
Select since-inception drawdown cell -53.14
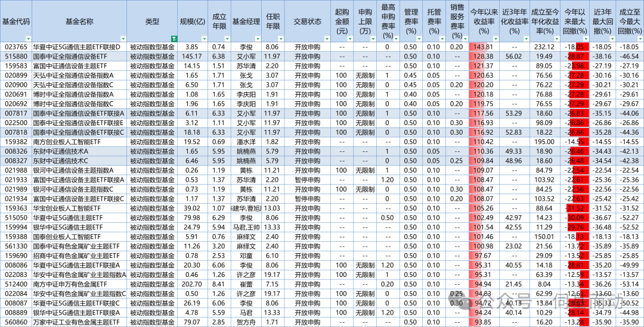tap(629, 284)
